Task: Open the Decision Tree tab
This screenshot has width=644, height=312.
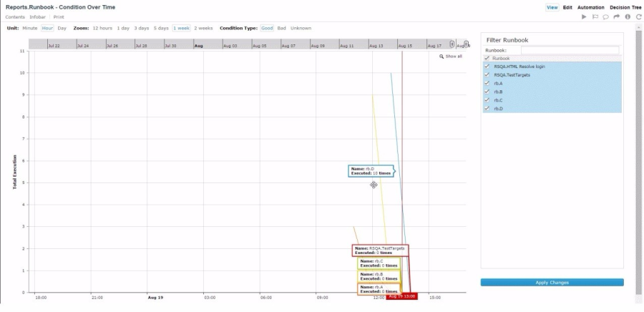Action: [625, 7]
